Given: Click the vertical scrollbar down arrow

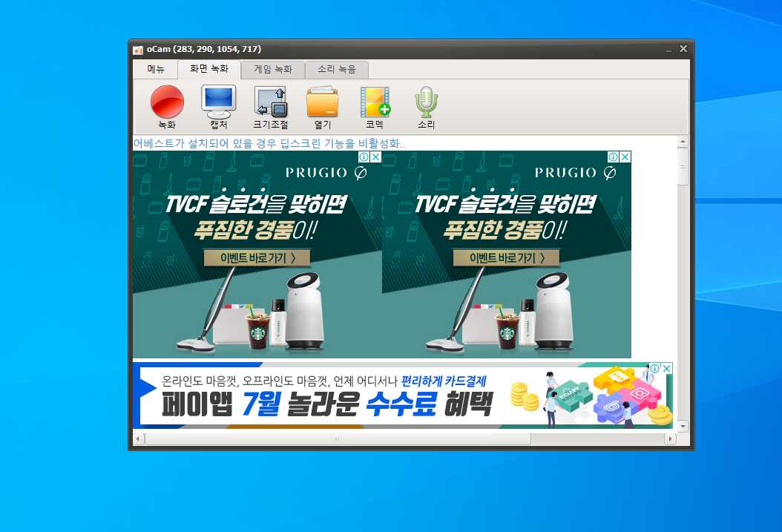Looking at the screenshot, I should 683,427.
